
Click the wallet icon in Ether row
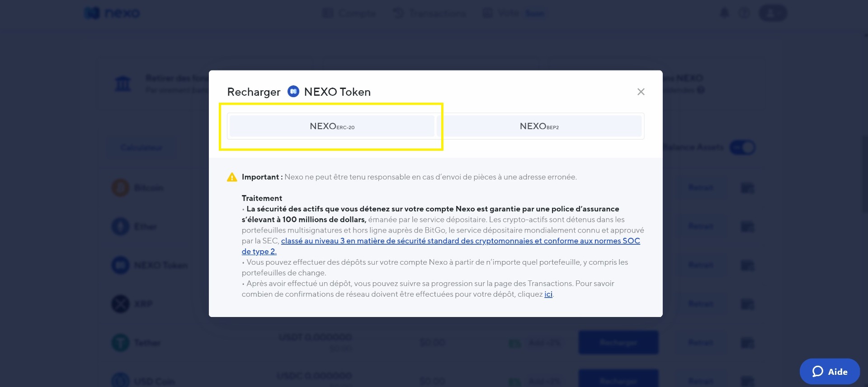(x=748, y=227)
